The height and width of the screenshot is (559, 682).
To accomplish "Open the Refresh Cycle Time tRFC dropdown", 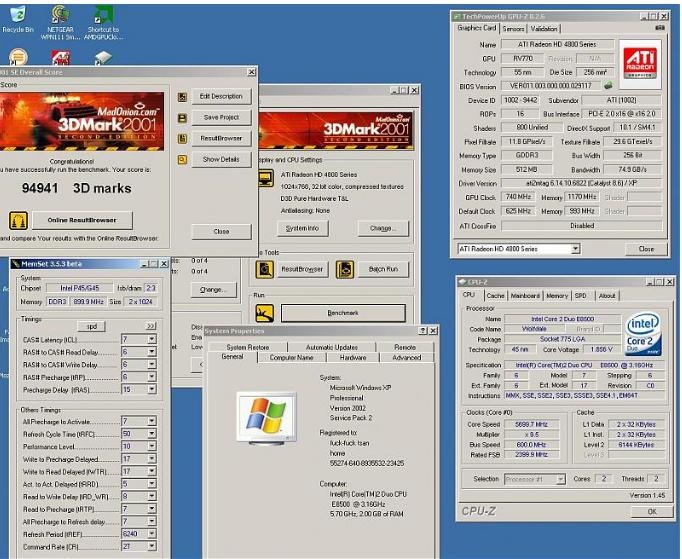I will (152, 434).
